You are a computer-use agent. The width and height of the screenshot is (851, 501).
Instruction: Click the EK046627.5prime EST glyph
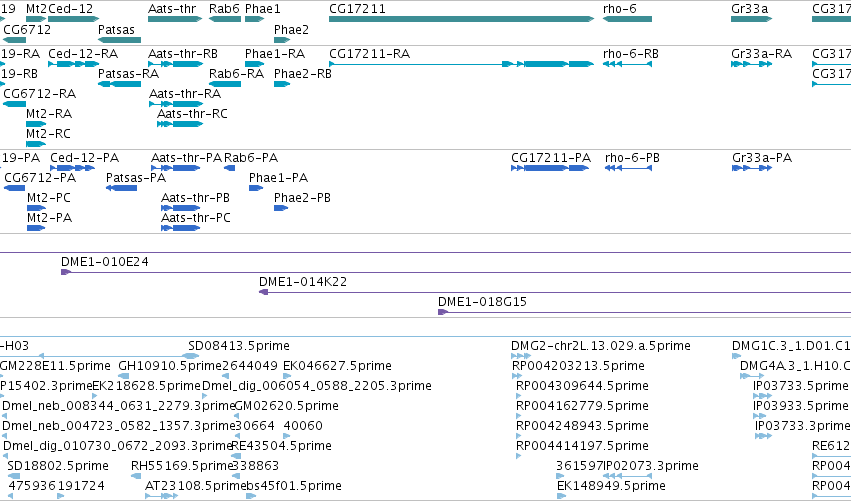point(287,376)
